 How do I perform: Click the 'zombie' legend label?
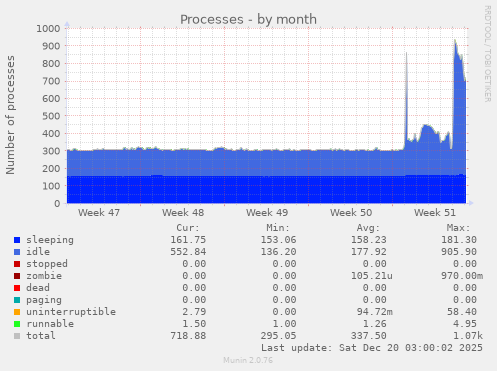pyautogui.click(x=44, y=276)
